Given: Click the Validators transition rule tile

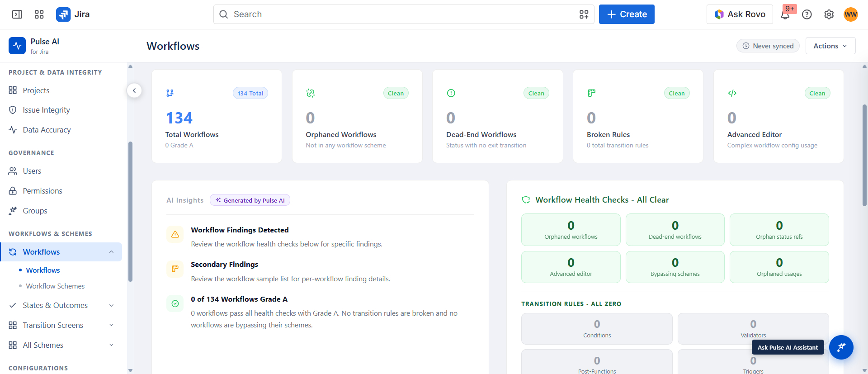Looking at the screenshot, I should click(753, 329).
